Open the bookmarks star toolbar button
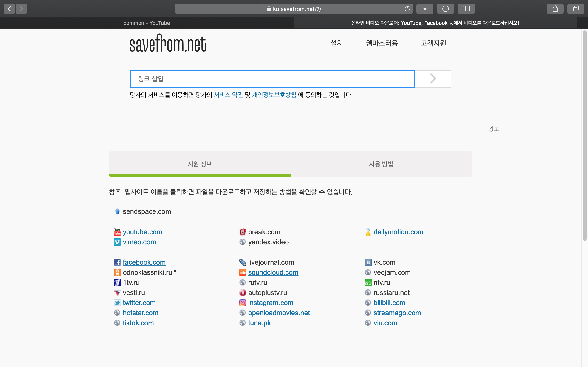The height and width of the screenshot is (367, 588). 425,9
